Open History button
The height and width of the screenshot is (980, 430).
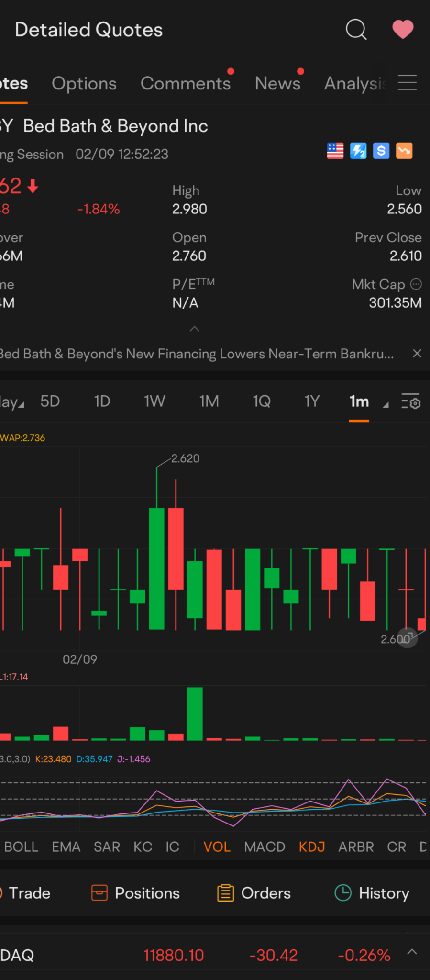[372, 893]
